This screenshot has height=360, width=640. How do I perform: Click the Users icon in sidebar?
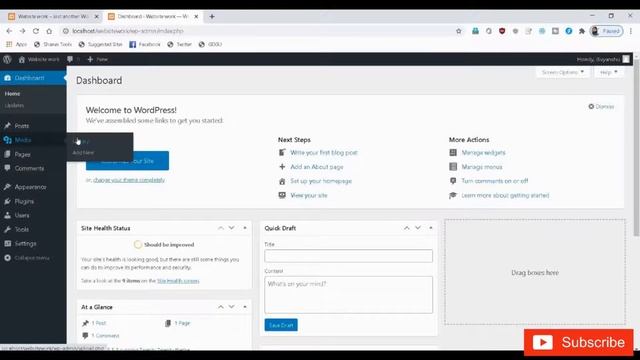(7, 215)
